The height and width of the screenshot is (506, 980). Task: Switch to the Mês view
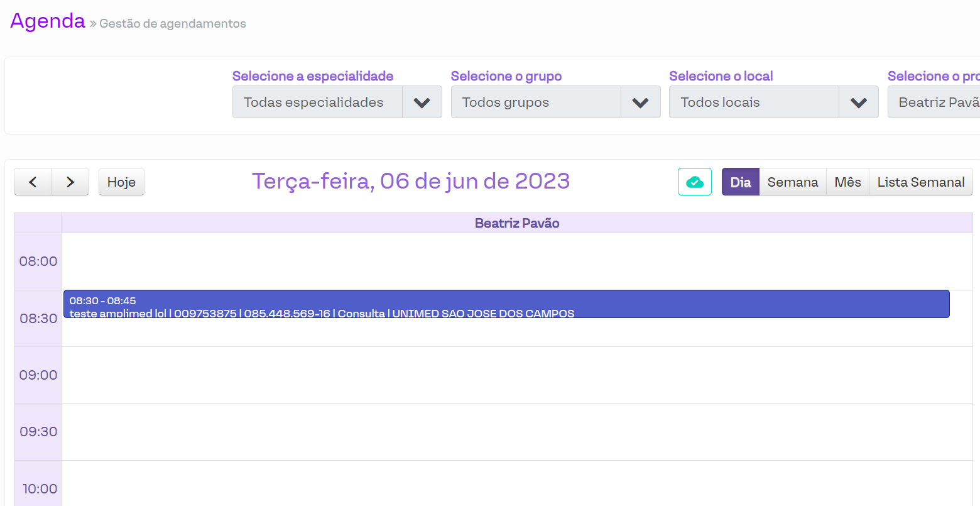pos(847,182)
